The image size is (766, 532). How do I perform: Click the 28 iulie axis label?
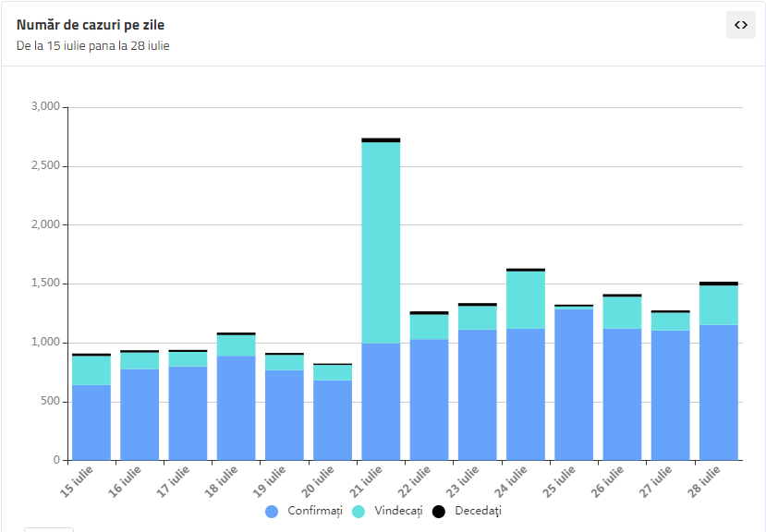704,481
